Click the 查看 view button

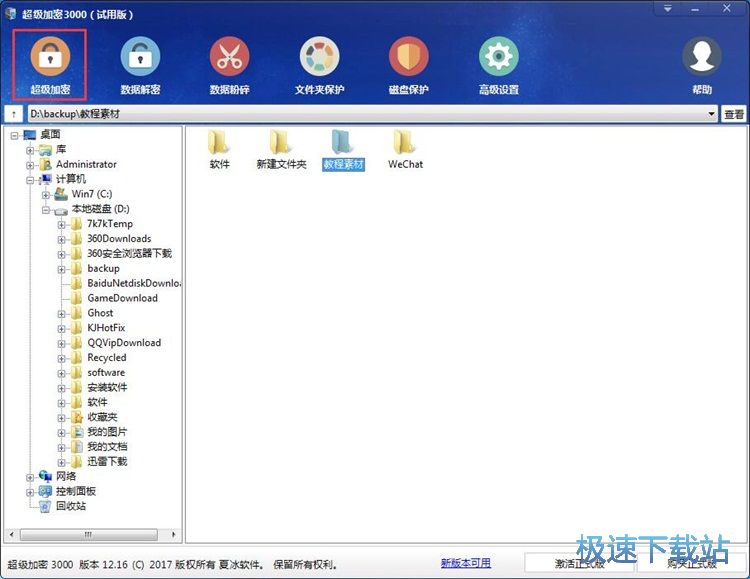pos(734,114)
